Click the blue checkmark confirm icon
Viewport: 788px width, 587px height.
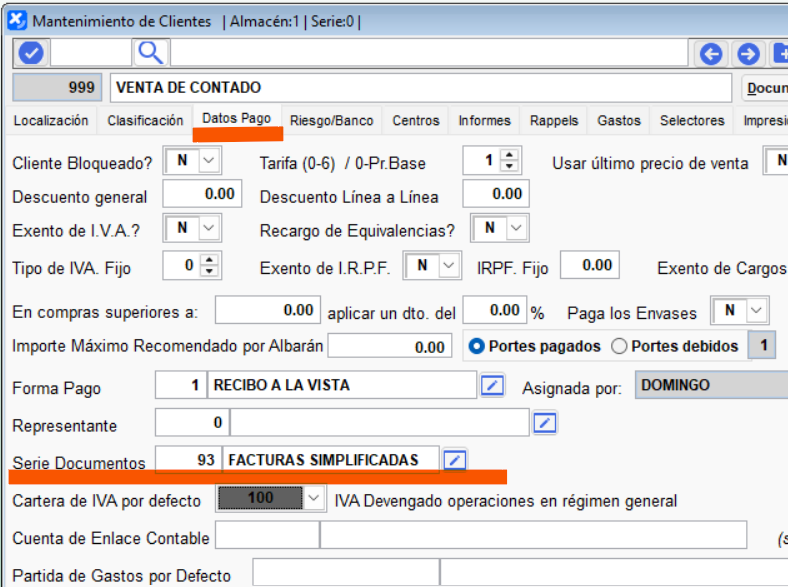(30, 53)
